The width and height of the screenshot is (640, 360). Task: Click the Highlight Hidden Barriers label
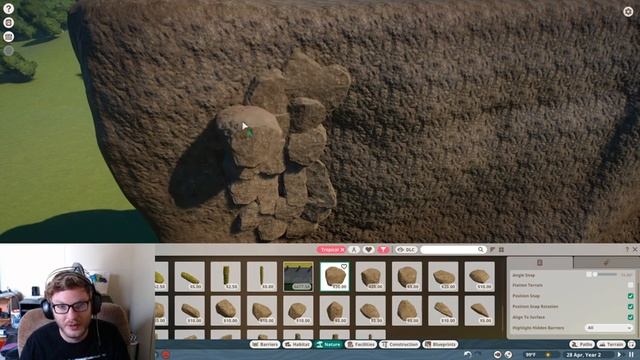point(538,328)
